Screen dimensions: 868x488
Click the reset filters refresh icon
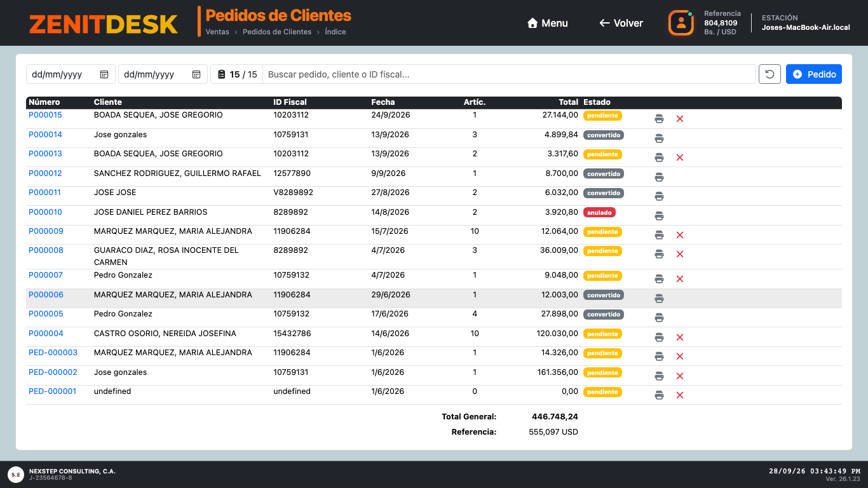pos(770,74)
